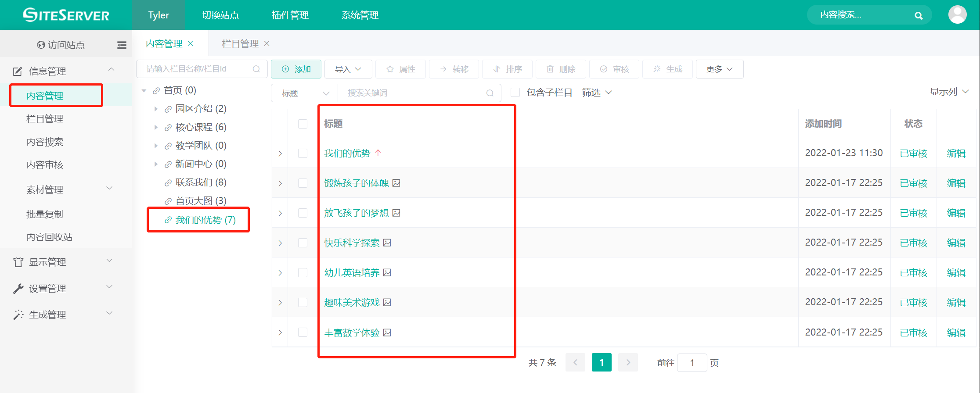Expand the 核心课程 tree node
The height and width of the screenshot is (393, 980).
coord(156,127)
